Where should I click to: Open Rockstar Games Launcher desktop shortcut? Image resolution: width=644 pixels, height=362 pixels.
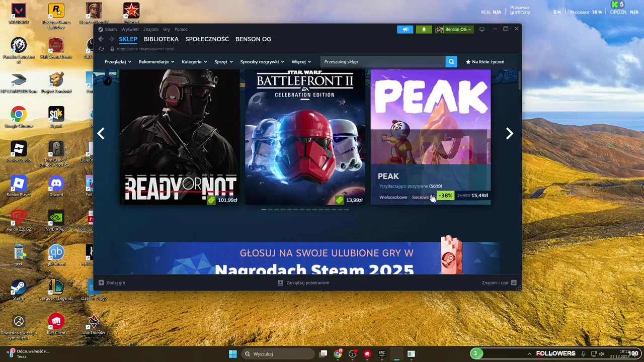click(56, 16)
